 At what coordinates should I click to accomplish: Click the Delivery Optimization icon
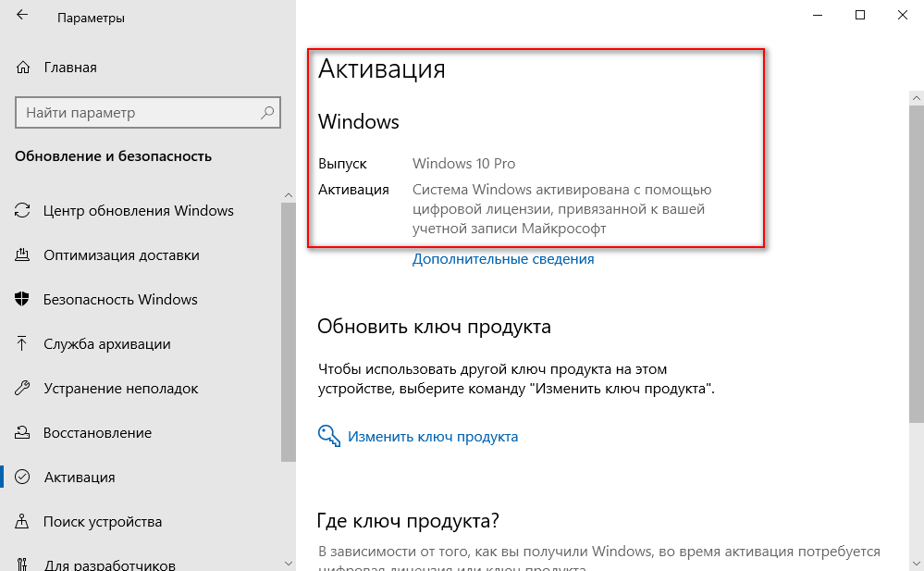click(x=22, y=254)
